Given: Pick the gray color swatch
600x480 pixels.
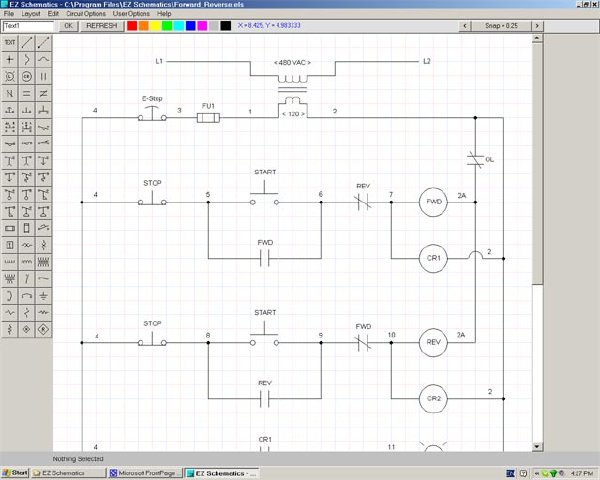Looking at the screenshot, I should (x=214, y=26).
